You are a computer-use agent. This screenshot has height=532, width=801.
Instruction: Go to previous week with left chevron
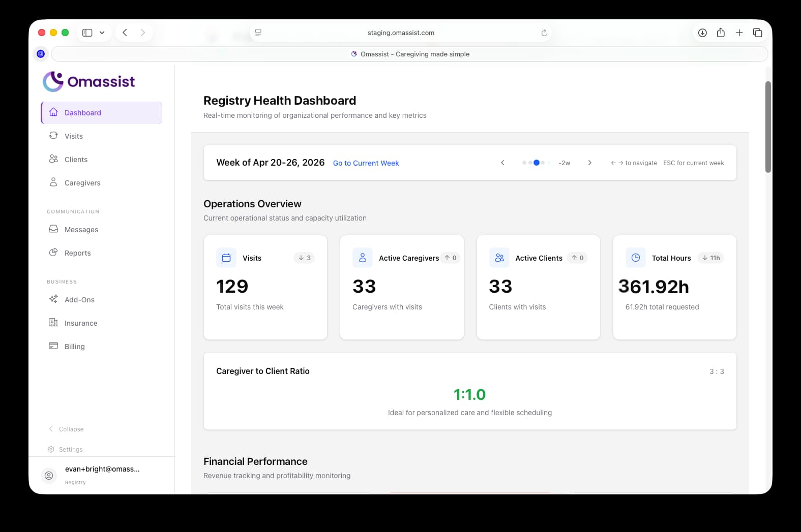pyautogui.click(x=502, y=163)
